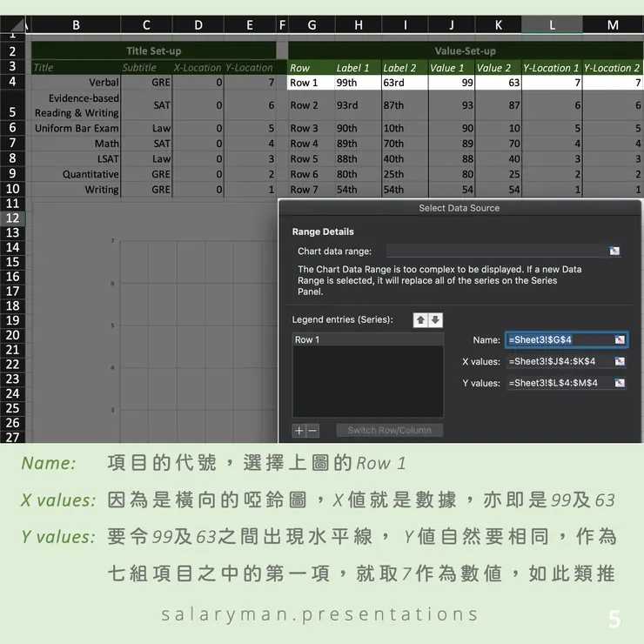
Task: Select row 20 header
Action: [x=13, y=335]
